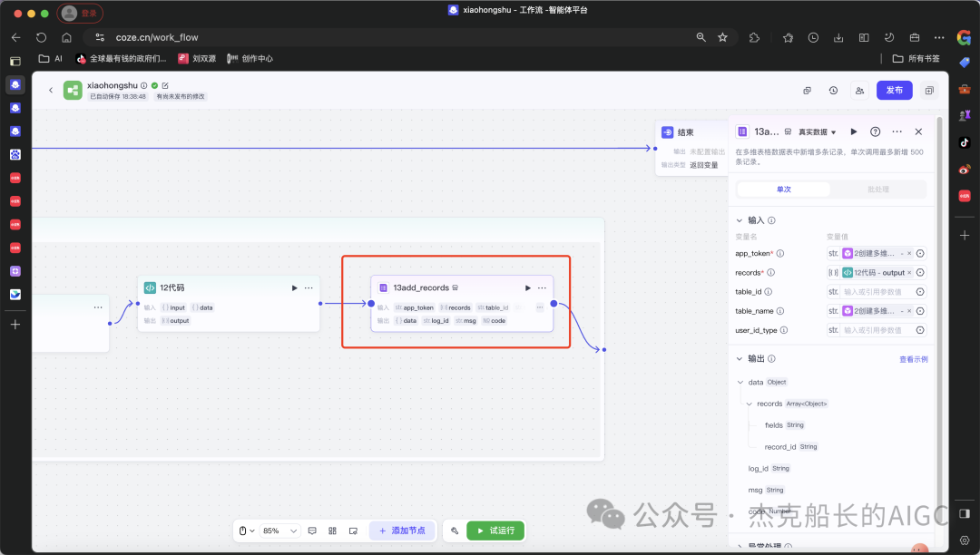Click the 12代码 code node icon

click(150, 287)
